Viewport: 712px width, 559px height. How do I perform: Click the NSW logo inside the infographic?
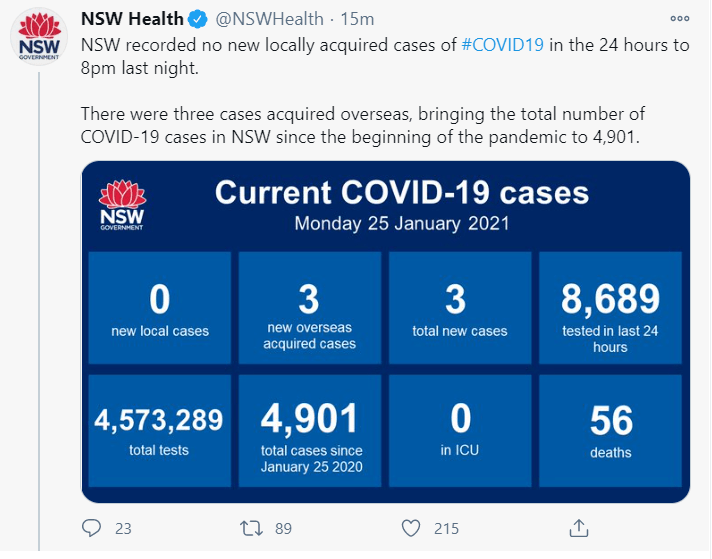122,205
